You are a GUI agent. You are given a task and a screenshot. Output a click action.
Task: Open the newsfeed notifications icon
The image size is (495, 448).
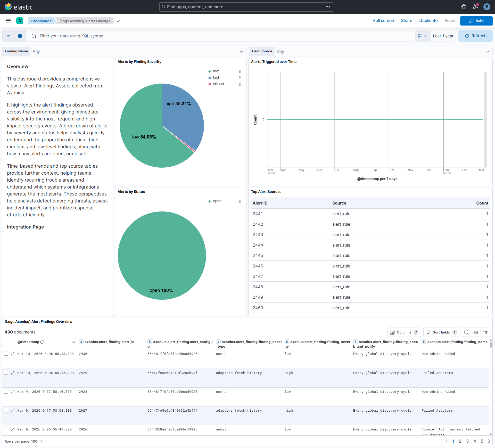475,7
